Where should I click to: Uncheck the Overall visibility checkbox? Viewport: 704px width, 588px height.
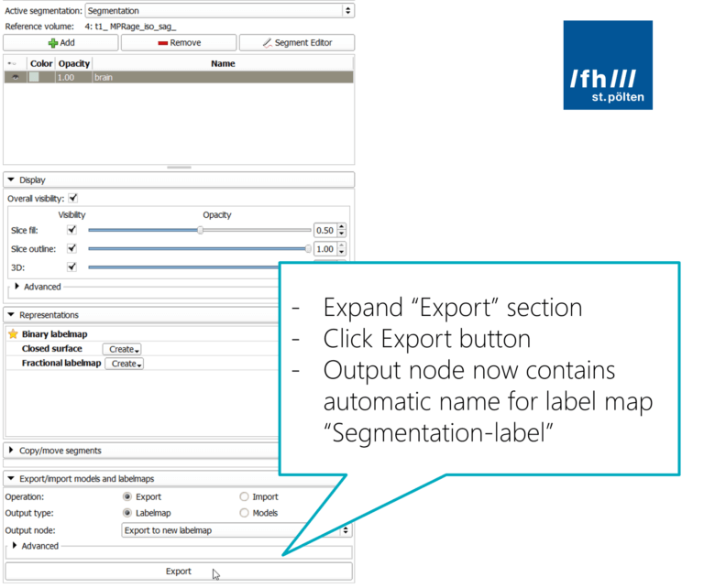pyautogui.click(x=73, y=198)
